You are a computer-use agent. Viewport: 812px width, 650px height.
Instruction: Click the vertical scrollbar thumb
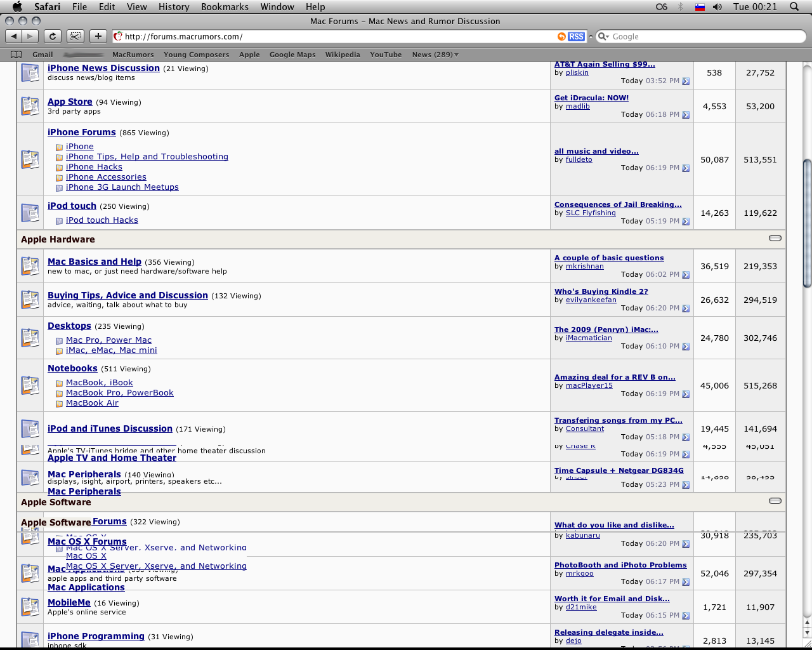click(x=807, y=223)
